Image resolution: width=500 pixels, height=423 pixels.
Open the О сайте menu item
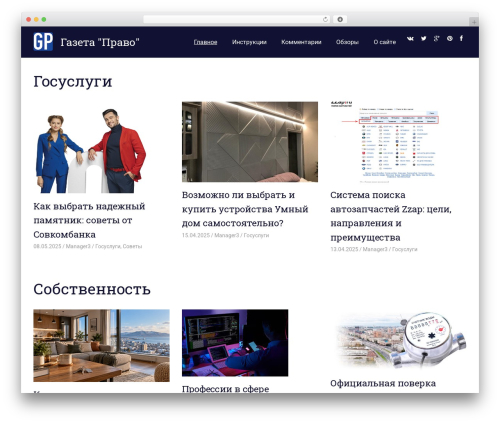pyautogui.click(x=385, y=42)
